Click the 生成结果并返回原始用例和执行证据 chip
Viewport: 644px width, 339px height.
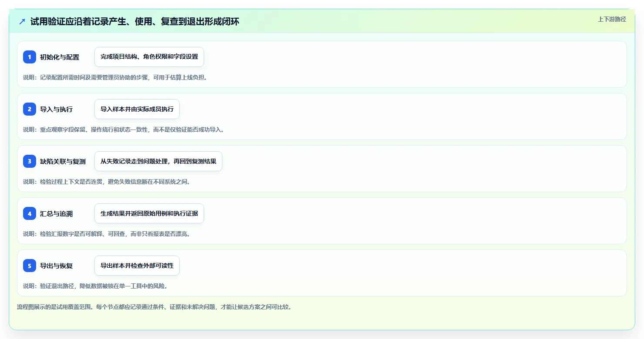(x=149, y=213)
